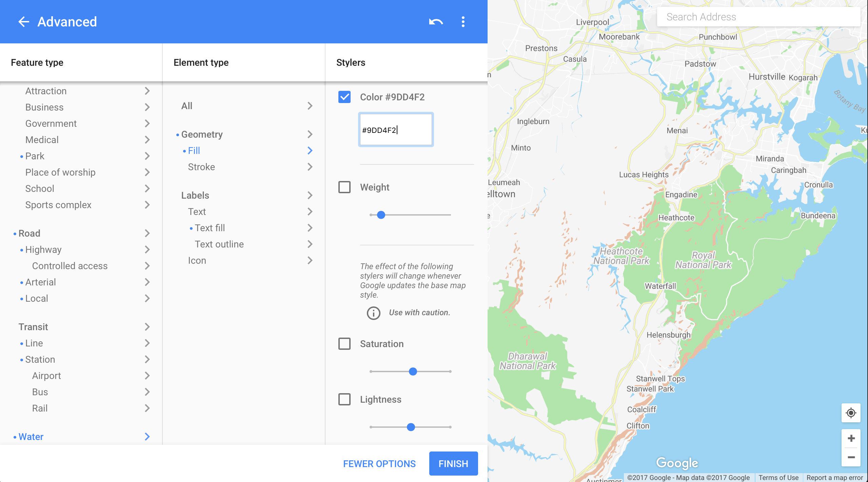Click FEWER OPTIONS

tap(379, 464)
